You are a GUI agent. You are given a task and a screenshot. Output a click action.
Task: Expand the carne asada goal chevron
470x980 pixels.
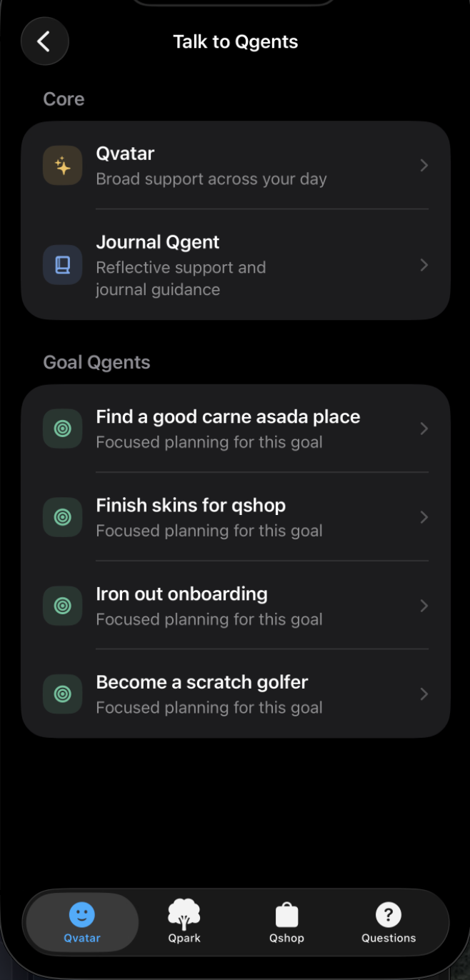424,429
